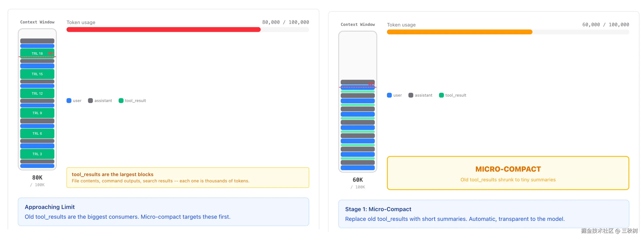
Task: Click the 60K token count label
Action: tap(357, 180)
